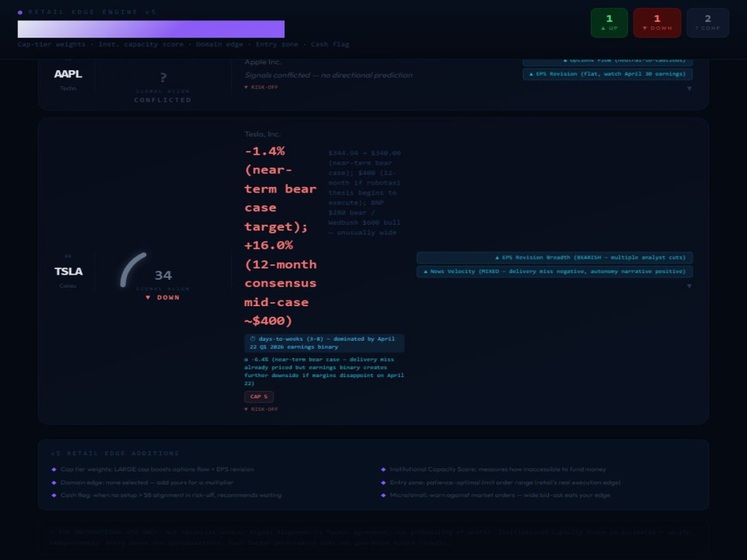This screenshot has width=747, height=560.
Task: Expand the AAPL card details chevron
Action: point(689,89)
